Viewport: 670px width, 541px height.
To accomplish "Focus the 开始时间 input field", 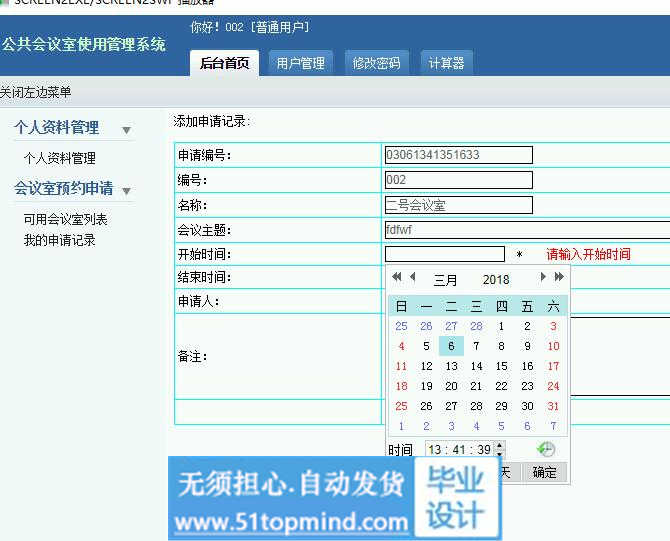I will (445, 254).
